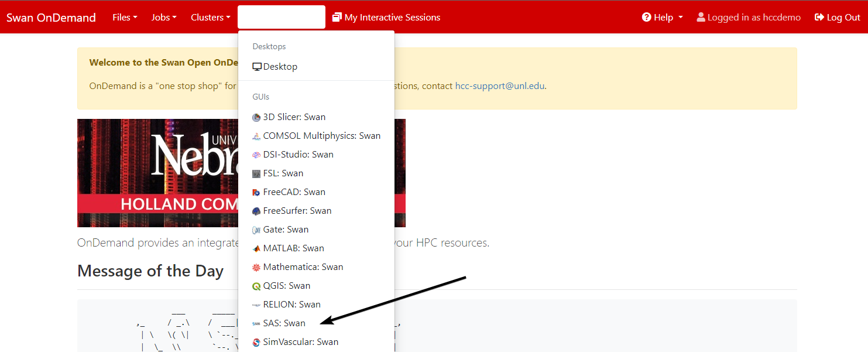
Task: Open the Jobs dropdown menu
Action: 164,18
